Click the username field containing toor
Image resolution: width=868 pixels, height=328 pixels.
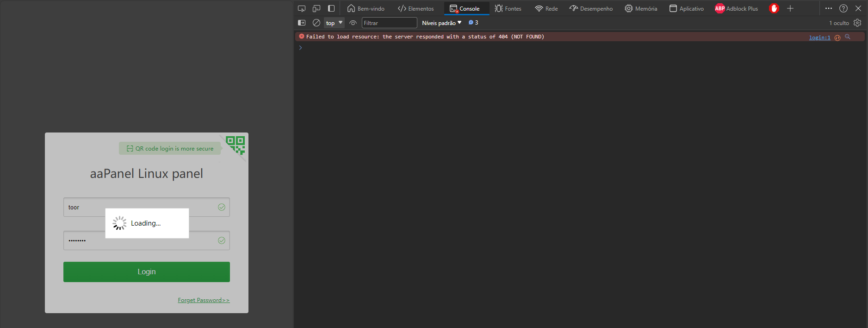(146, 207)
